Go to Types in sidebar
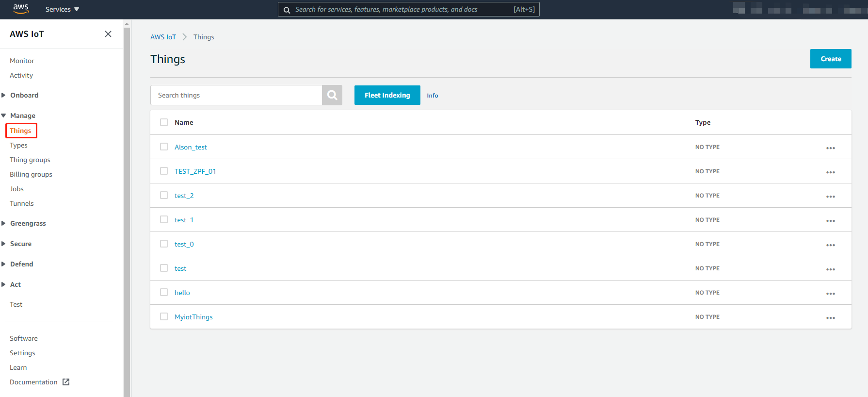 pos(18,145)
